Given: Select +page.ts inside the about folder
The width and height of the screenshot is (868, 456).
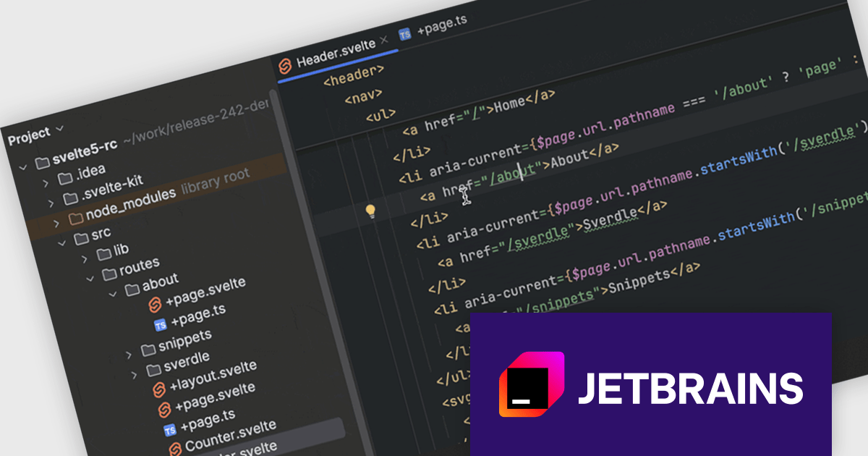Looking at the screenshot, I should click(x=198, y=314).
